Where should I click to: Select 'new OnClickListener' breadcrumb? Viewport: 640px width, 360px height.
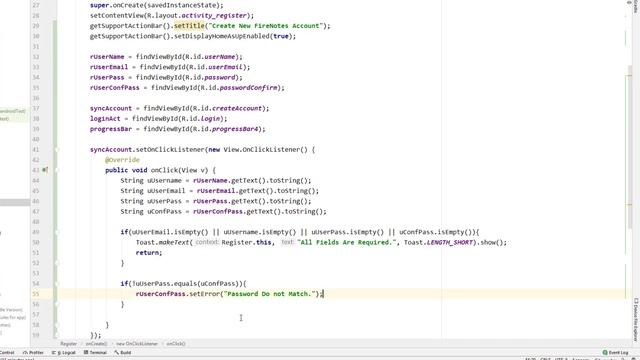137,344
